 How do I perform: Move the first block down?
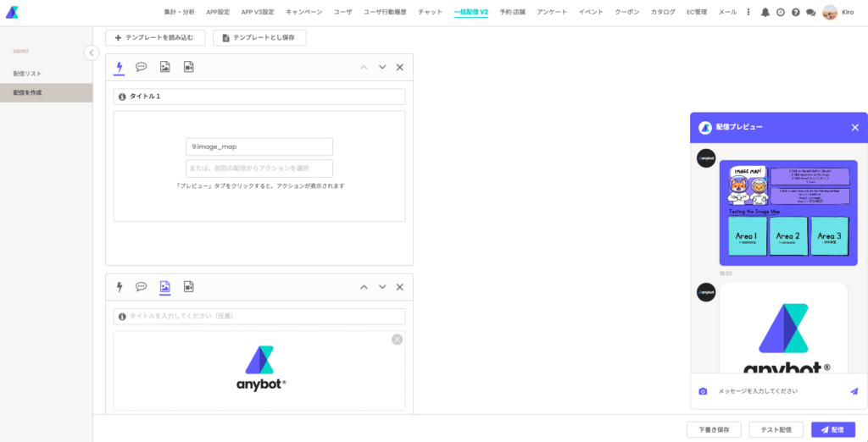382,67
